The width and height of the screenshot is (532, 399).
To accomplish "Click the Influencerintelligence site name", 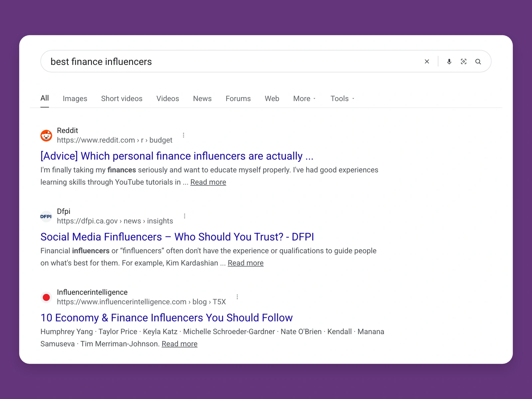I will coord(92,292).
